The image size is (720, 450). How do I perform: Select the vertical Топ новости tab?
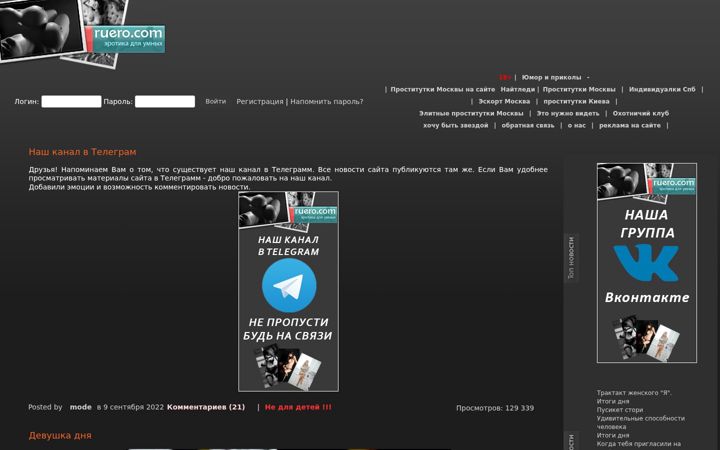click(x=571, y=258)
